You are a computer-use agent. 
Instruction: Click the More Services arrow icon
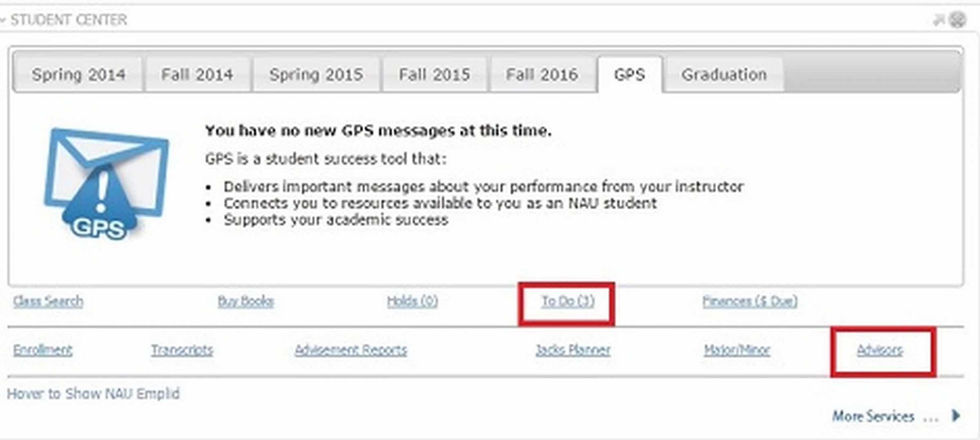coord(956,416)
